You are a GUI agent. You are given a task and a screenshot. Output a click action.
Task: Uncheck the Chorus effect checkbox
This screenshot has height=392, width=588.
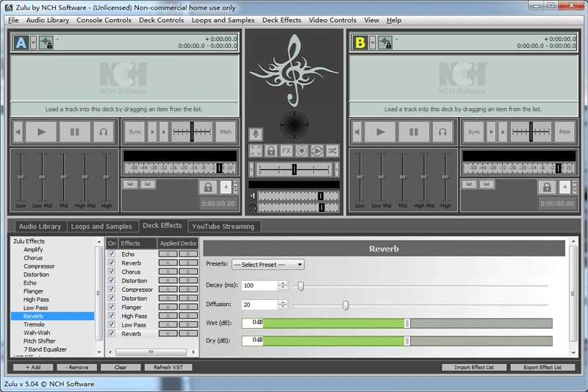click(x=112, y=271)
